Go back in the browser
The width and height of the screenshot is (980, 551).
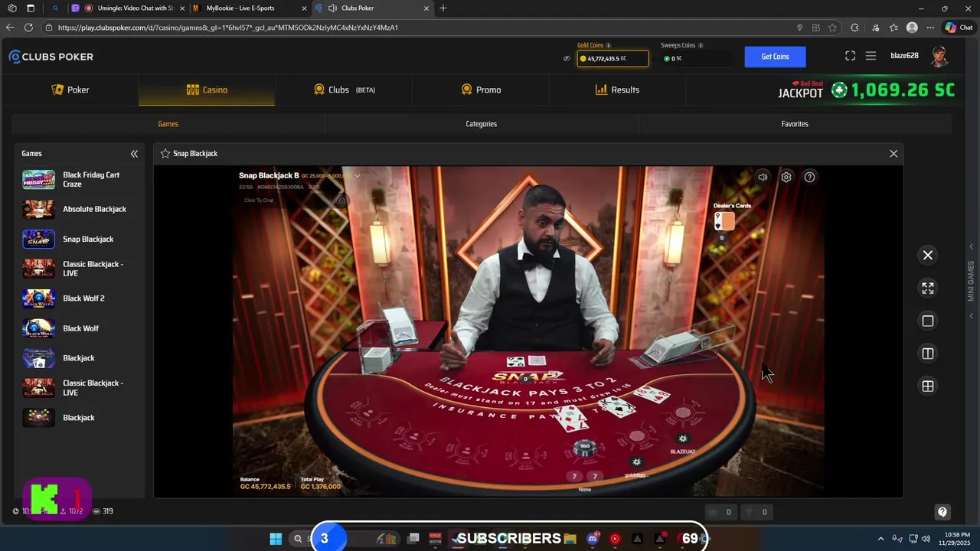[10, 27]
